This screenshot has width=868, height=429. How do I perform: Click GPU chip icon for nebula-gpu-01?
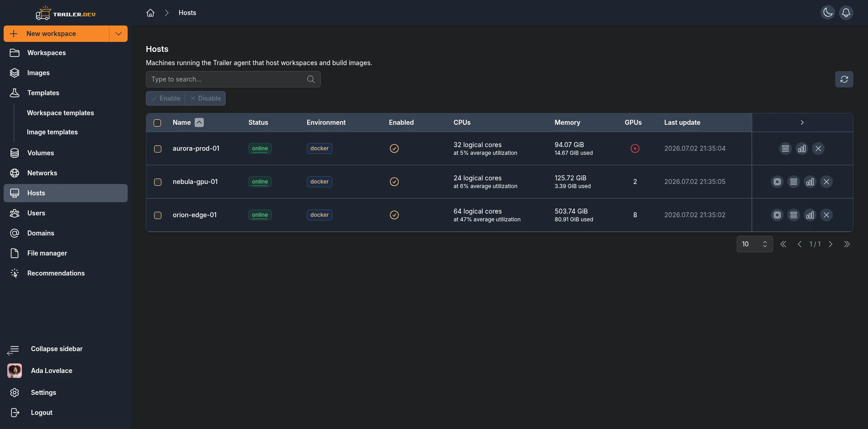click(x=777, y=182)
